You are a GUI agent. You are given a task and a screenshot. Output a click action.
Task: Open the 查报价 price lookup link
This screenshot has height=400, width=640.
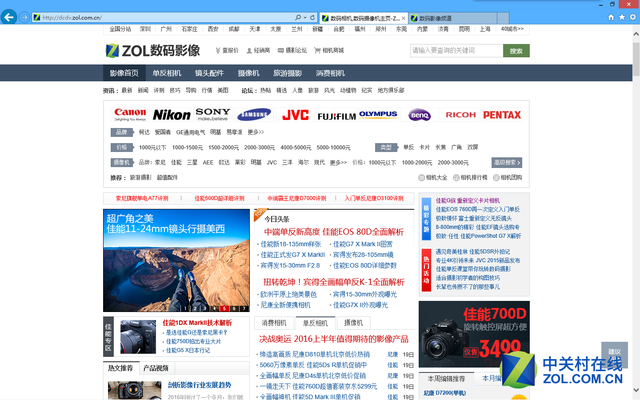pyautogui.click(x=227, y=51)
